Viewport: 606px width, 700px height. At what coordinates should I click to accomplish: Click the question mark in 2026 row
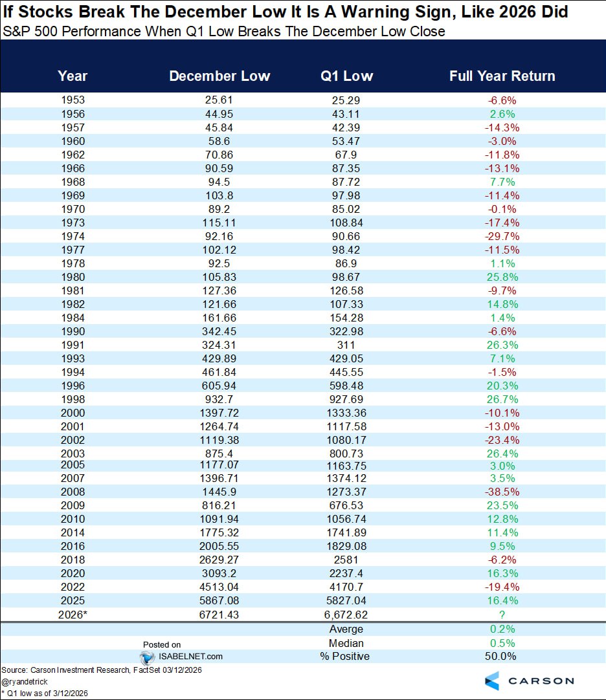[502, 615]
